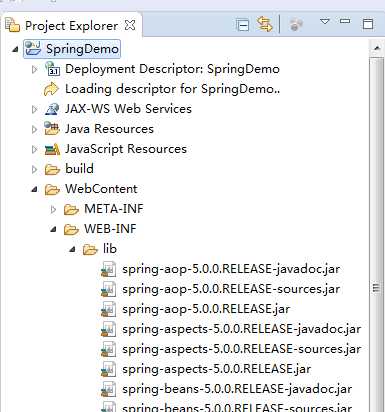Collapse the lib folder
385x412 pixels.
pyautogui.click(x=72, y=250)
